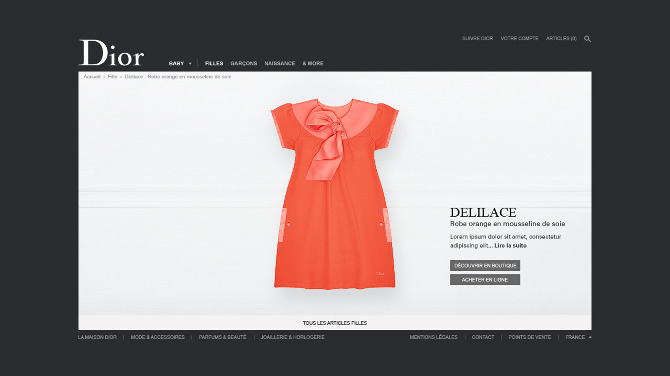Screen dimensions: 670x376
Task: Click the Accueil breadcrumb
Action: tap(92, 77)
